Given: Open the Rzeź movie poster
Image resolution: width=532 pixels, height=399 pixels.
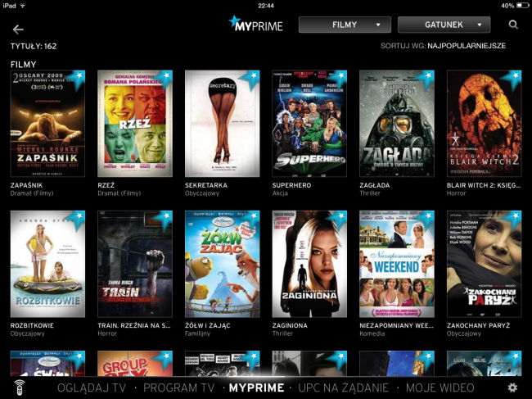Looking at the screenshot, I should (135, 124).
